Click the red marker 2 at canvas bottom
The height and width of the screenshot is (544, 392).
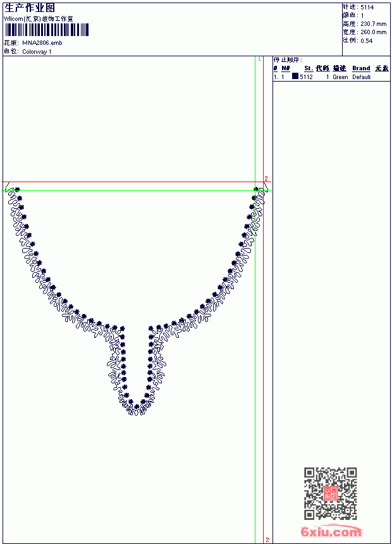tap(267, 540)
